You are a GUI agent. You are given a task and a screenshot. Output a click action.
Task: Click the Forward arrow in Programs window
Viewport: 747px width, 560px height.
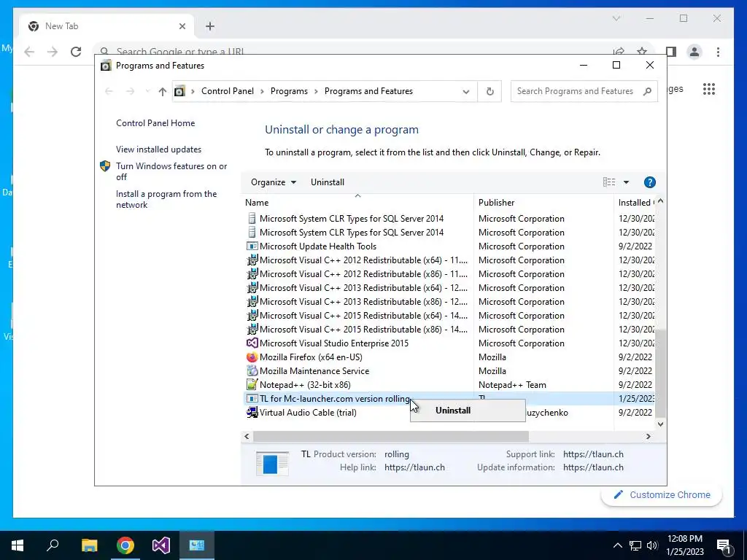point(130,91)
